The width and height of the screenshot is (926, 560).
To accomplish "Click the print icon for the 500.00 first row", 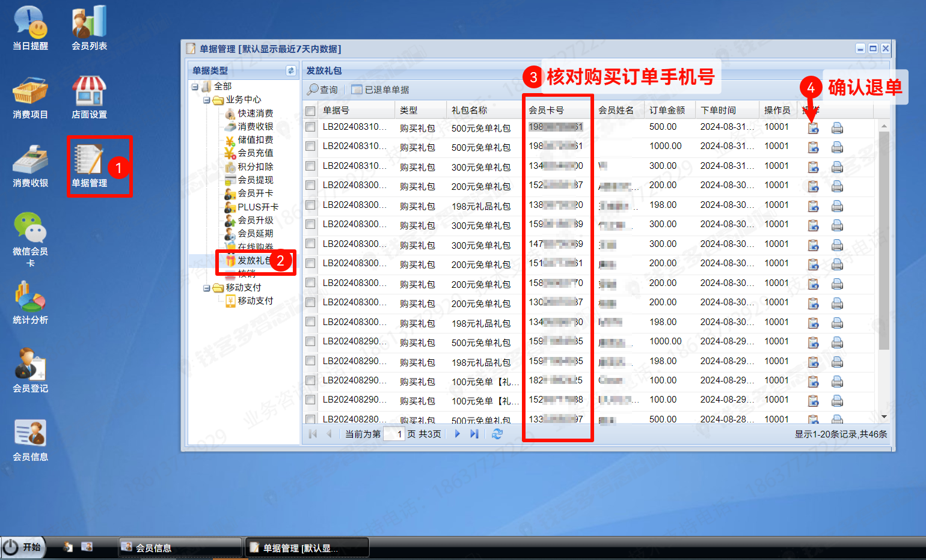I will pyautogui.click(x=837, y=127).
